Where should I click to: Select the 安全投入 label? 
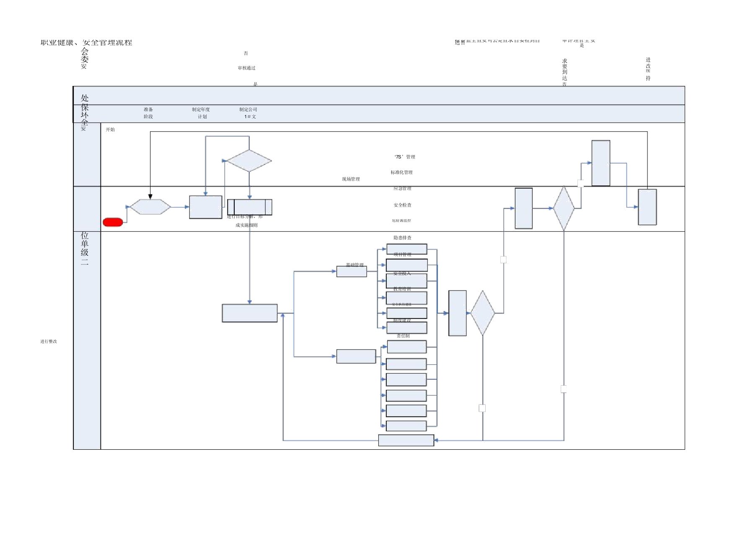[402, 273]
